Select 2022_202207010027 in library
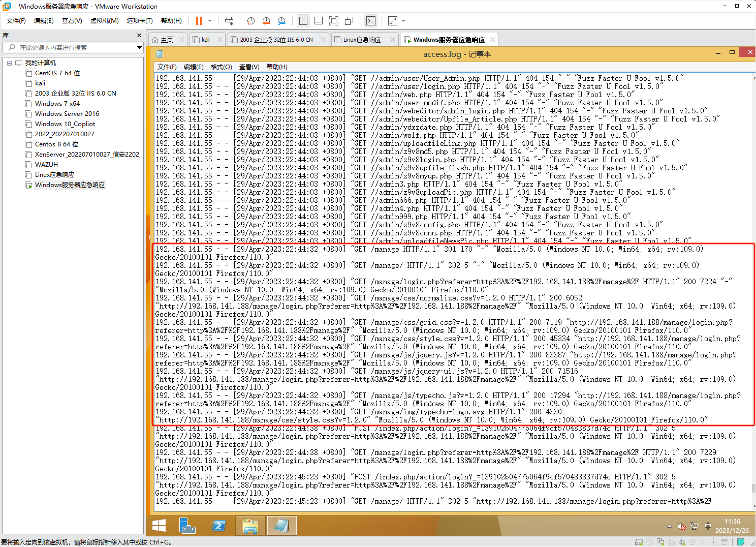 [x=60, y=134]
